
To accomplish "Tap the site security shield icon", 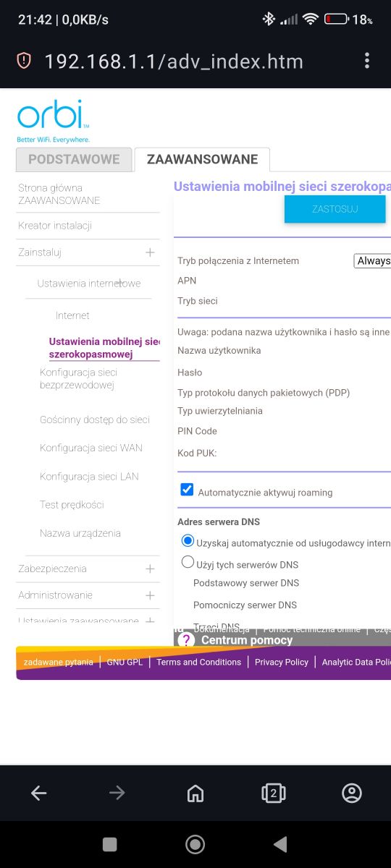I will point(24,61).
